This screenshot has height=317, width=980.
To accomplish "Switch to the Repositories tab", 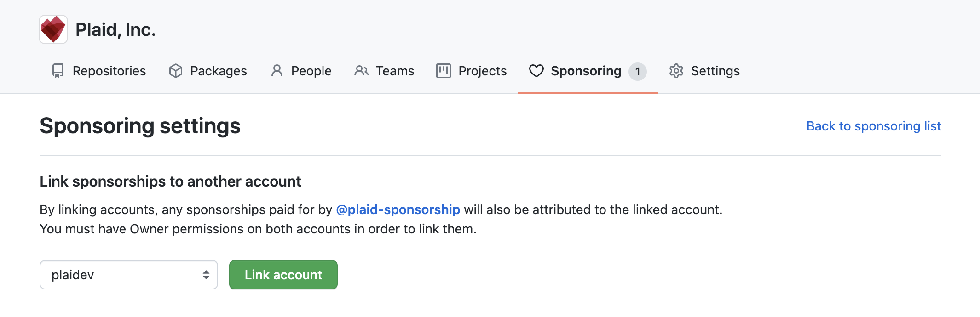I will (109, 71).
